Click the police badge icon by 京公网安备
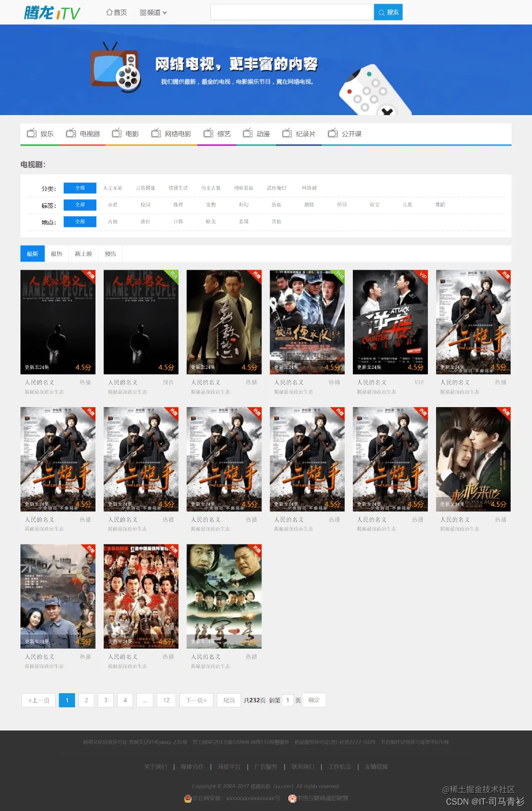 coord(188,798)
